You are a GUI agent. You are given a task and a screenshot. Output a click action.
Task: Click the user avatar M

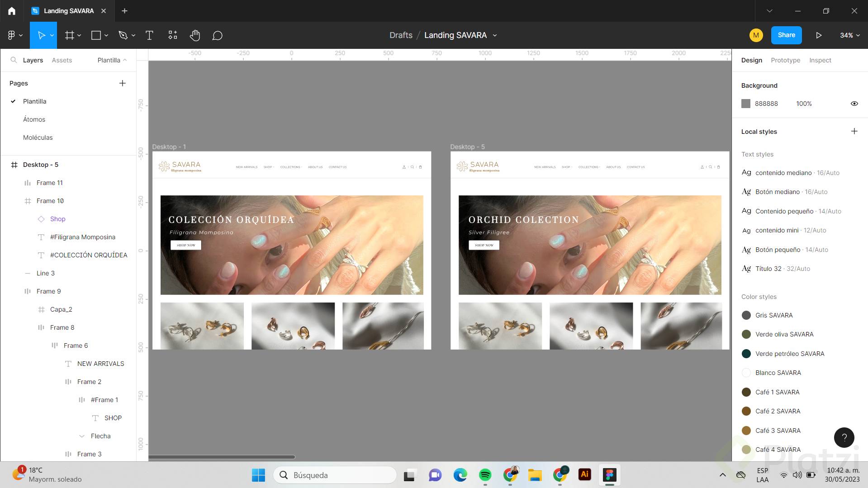click(756, 35)
